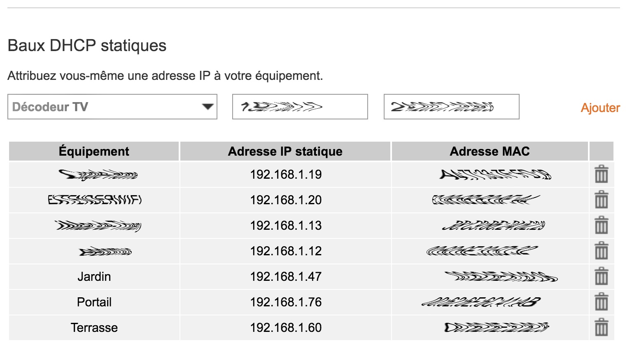Select the Portail equipment name cell
This screenshot has width=639, height=364.
click(x=94, y=302)
